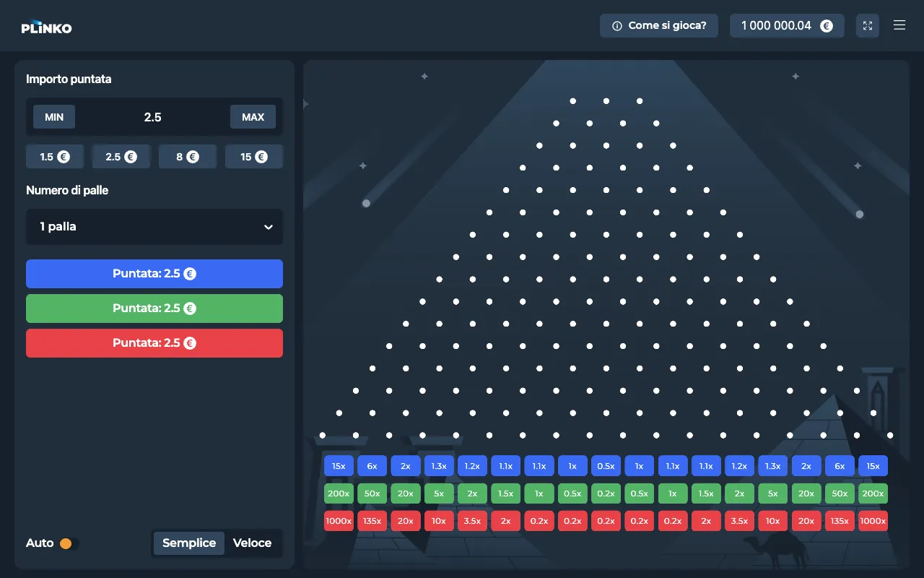Place the red Puntata bet
924x578 pixels.
tap(154, 343)
